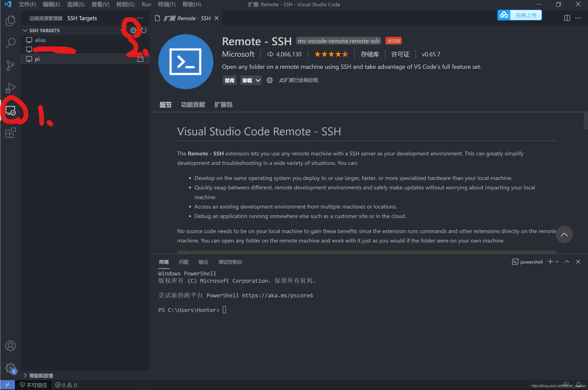Add a new terminal with plus icon
This screenshot has width=588, height=390.
pyautogui.click(x=550, y=262)
